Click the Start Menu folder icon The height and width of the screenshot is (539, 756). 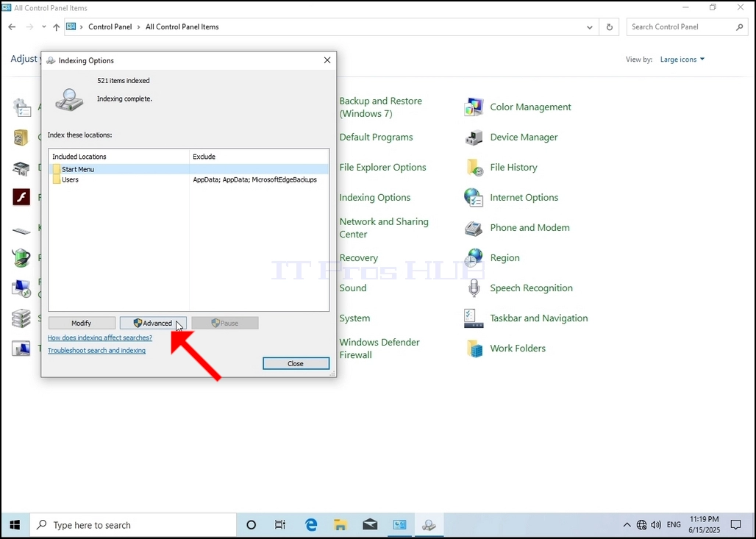click(x=57, y=169)
